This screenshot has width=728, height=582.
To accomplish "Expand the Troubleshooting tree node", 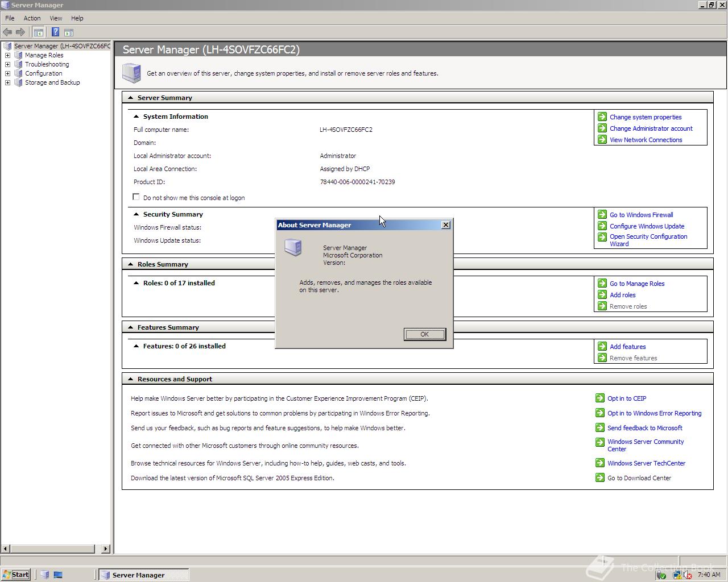I will [7, 64].
